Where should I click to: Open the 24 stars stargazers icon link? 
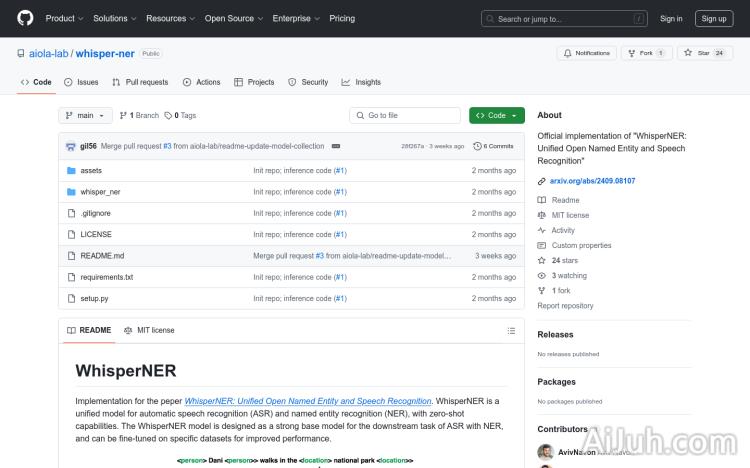coord(542,260)
